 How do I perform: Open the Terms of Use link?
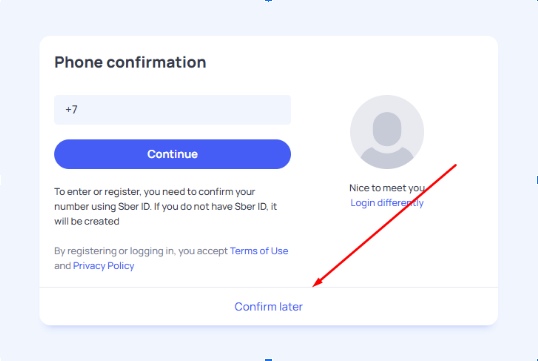[259, 251]
